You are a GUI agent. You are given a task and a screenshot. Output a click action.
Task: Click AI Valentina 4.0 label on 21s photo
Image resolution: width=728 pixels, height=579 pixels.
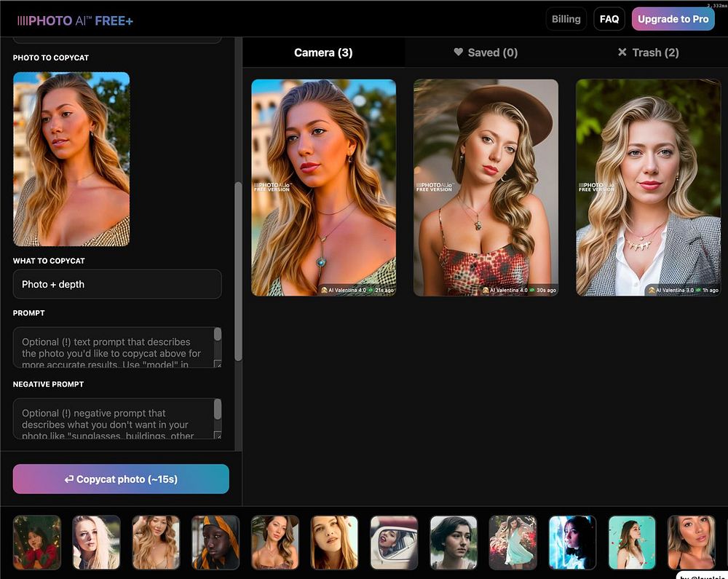tap(347, 290)
